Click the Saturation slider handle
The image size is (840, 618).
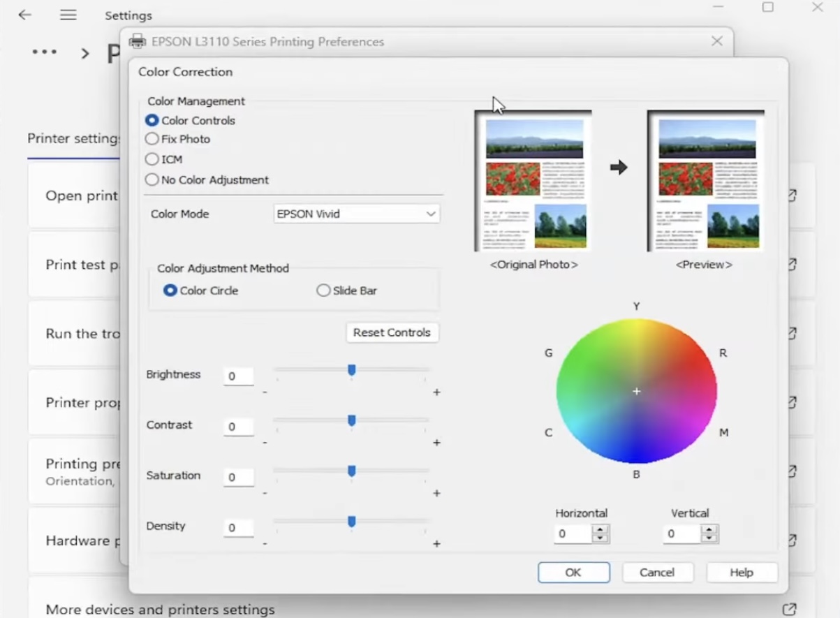point(352,471)
